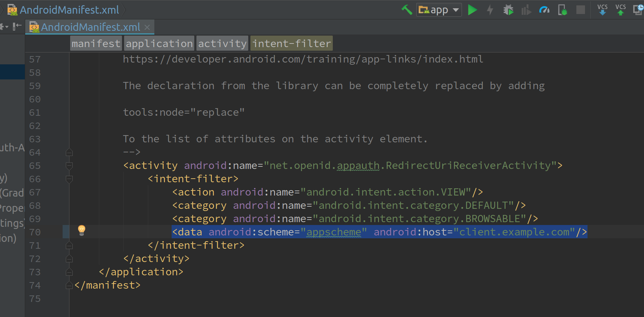Click the Make Project hammer icon
Viewport: 644px width, 317px height.
point(407,10)
